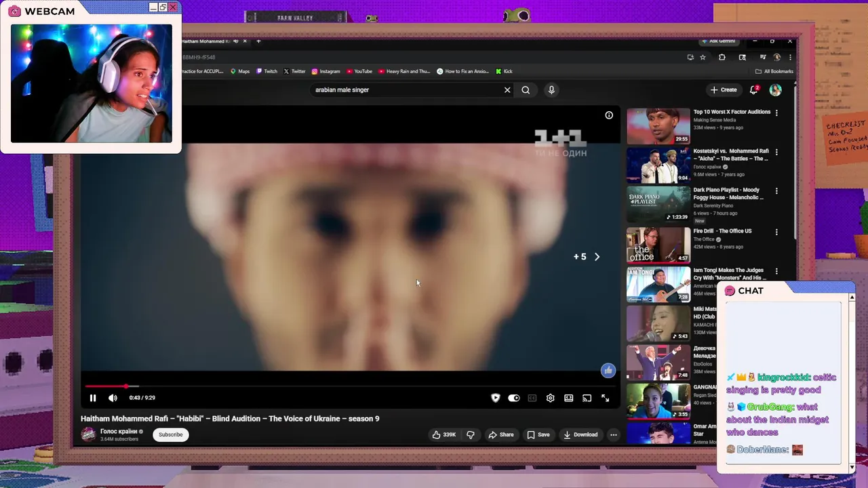Mute tab via speaker icon on tab

coord(235,41)
